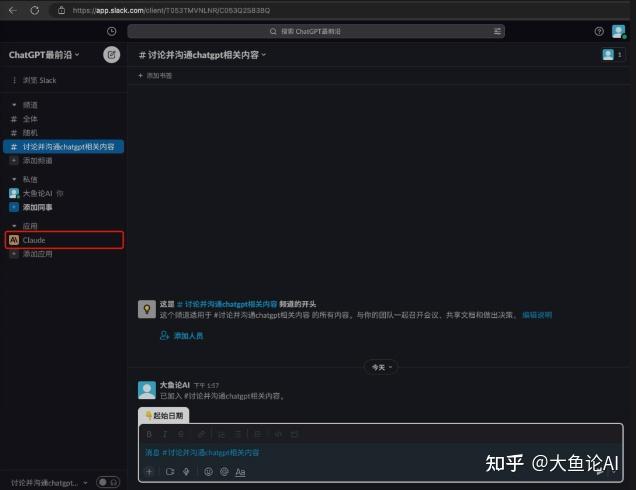
Task: Toggle bold formatting in composer
Action: point(149,434)
